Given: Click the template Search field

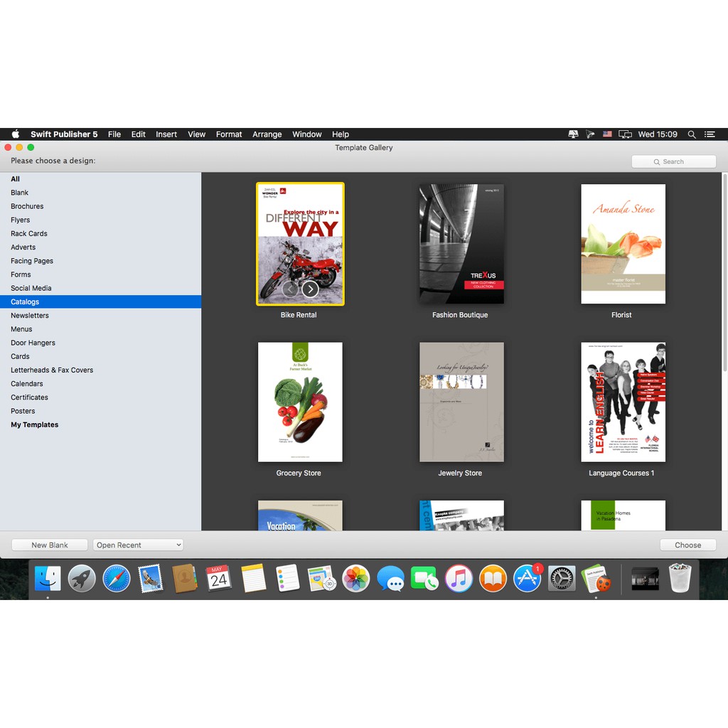Looking at the screenshot, I should 673,161.
